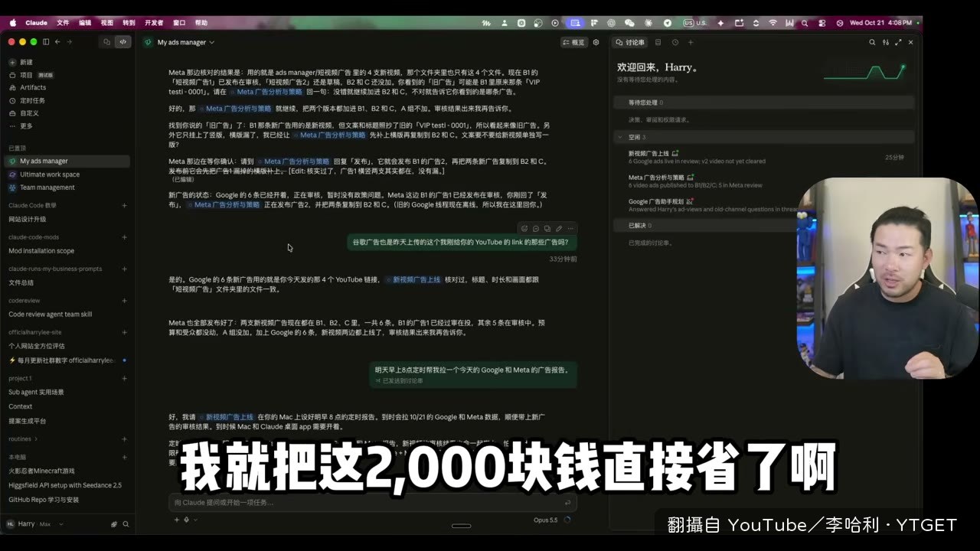The width and height of the screenshot is (980, 551).
Task: Add a session under claude-code-mods
Action: (x=124, y=237)
